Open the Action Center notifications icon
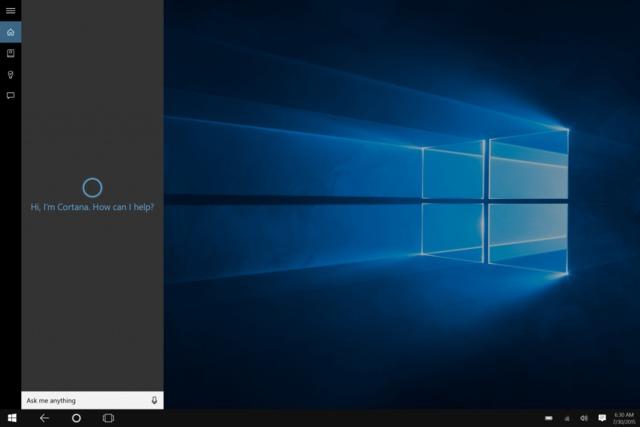 602,418
